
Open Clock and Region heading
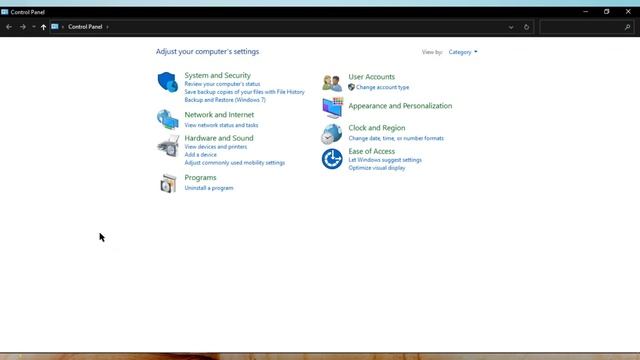tap(377, 128)
